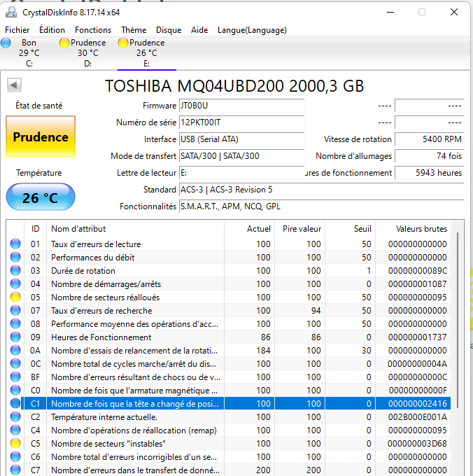Select row Température interne actuelle.
473x476 pixels.
[229, 416]
